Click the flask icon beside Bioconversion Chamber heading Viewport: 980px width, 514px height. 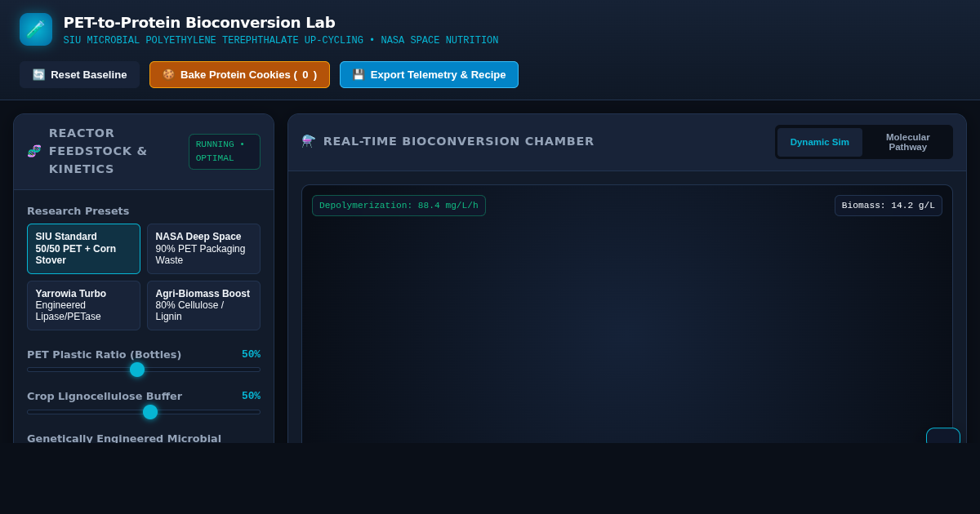(309, 141)
